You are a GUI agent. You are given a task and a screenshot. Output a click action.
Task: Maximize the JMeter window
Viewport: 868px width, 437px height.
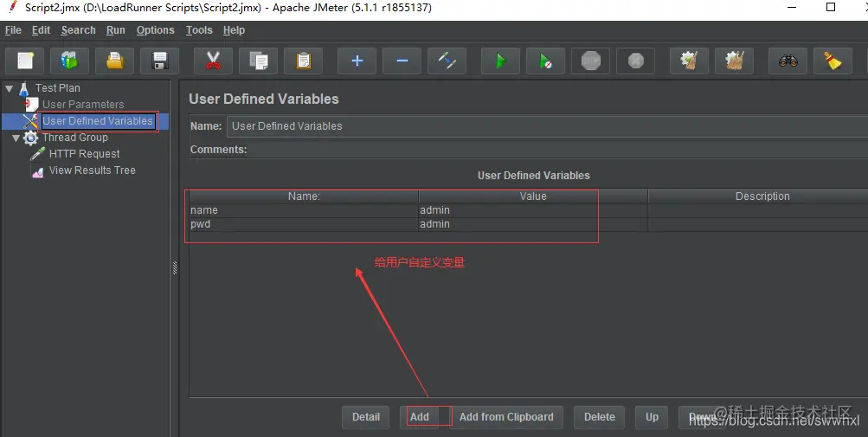(831, 7)
